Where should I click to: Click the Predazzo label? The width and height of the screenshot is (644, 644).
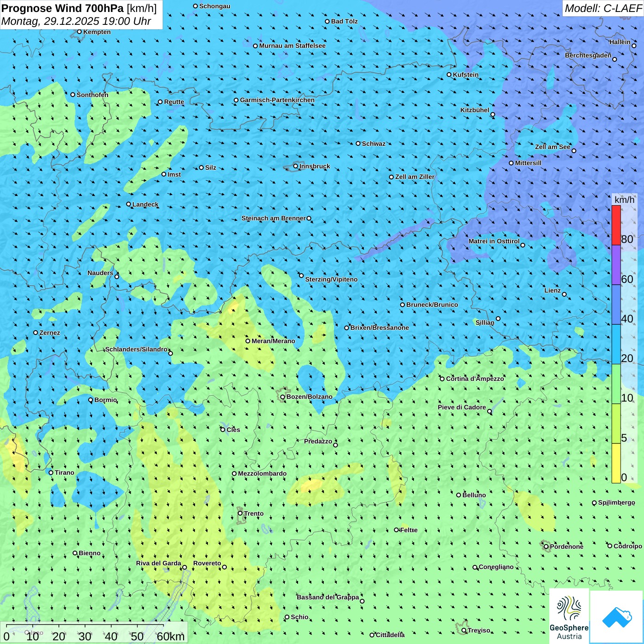[x=318, y=441]
